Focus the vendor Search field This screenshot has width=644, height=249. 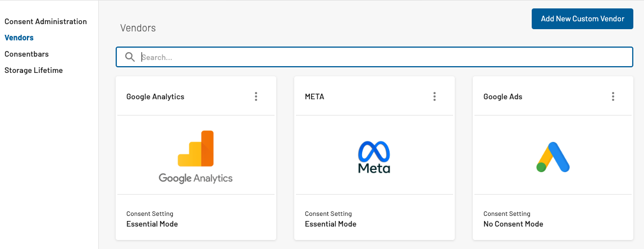click(x=374, y=57)
